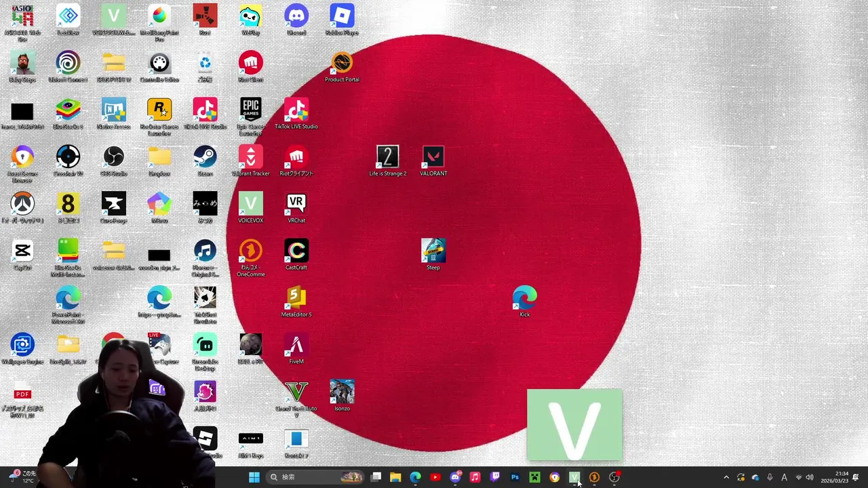Open the Kick Edge shortcut
This screenshot has width=868, height=488.
tap(525, 302)
